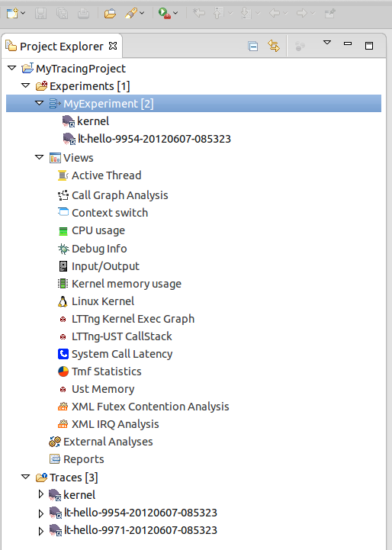Viewport: 392px width, 550px height.
Task: Click the Collapse All icon in Project Explorer
Action: click(252, 46)
